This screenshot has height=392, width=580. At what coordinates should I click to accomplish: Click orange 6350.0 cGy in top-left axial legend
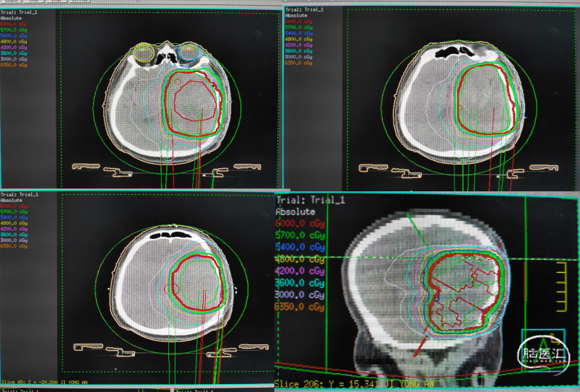pyautogui.click(x=14, y=65)
